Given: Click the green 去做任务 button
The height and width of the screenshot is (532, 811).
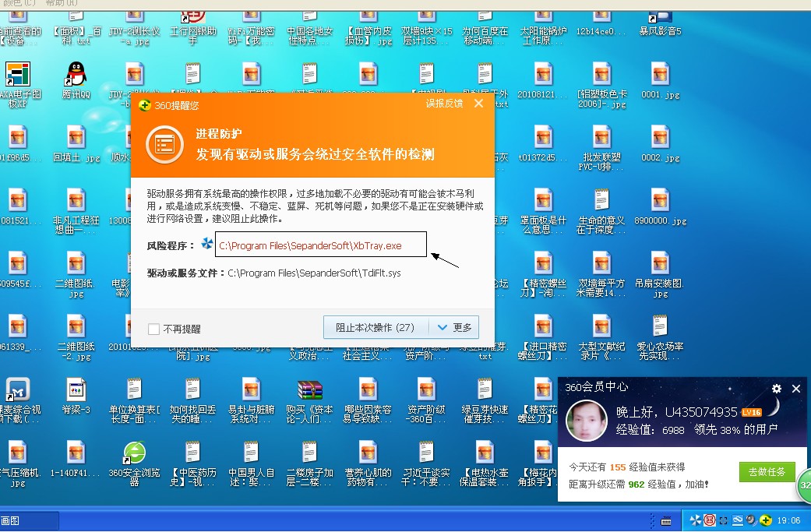Looking at the screenshot, I should (767, 473).
